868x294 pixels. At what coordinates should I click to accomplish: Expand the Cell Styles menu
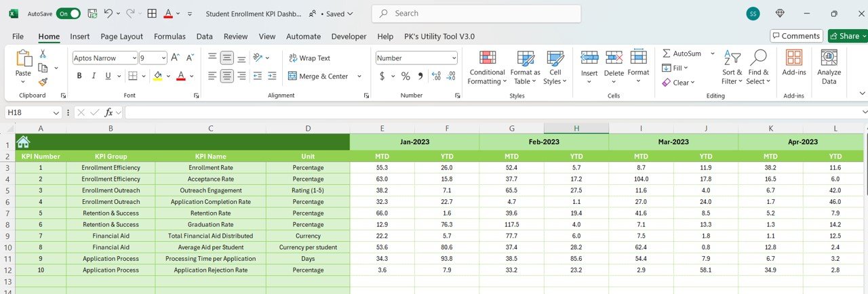pyautogui.click(x=555, y=67)
